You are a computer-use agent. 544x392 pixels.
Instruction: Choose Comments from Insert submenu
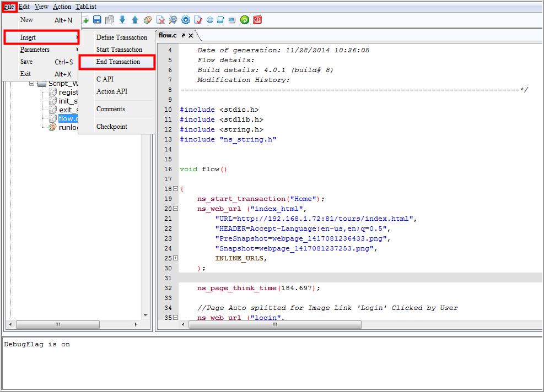[x=117, y=109]
